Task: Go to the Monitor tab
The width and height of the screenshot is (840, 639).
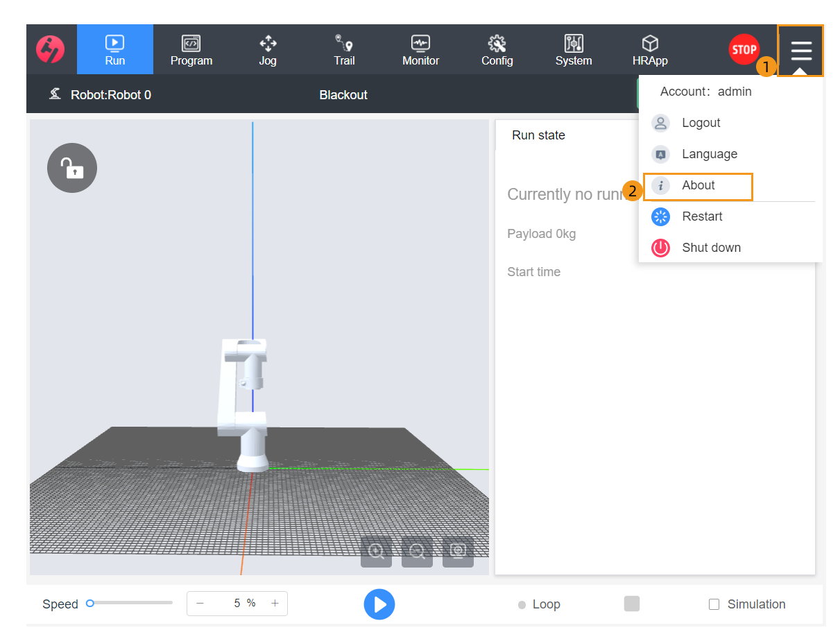Action: point(420,50)
